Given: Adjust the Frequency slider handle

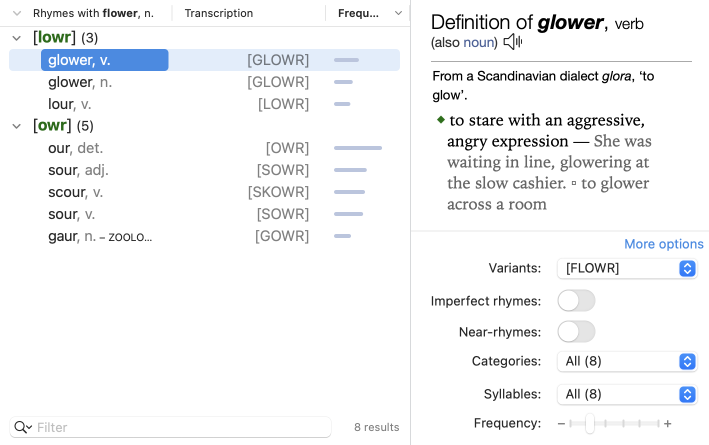Looking at the screenshot, I should point(590,424).
